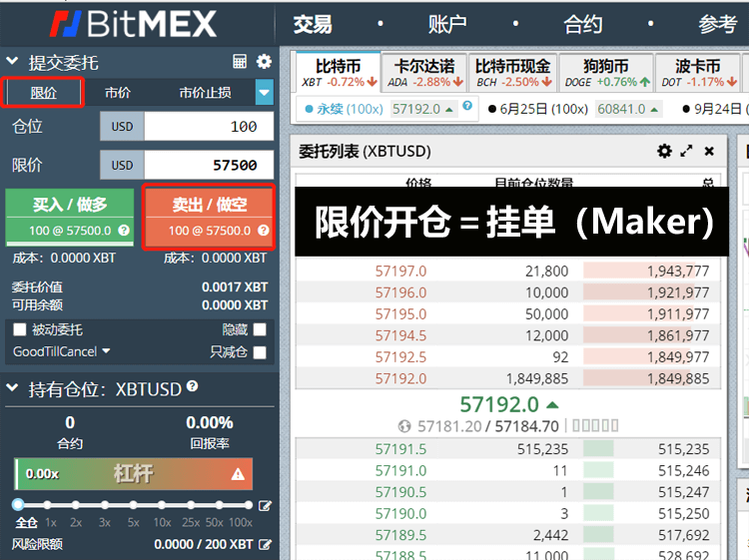Click ask price 57195.0 in order book
Image resolution: width=749 pixels, height=560 pixels.
[400, 313]
